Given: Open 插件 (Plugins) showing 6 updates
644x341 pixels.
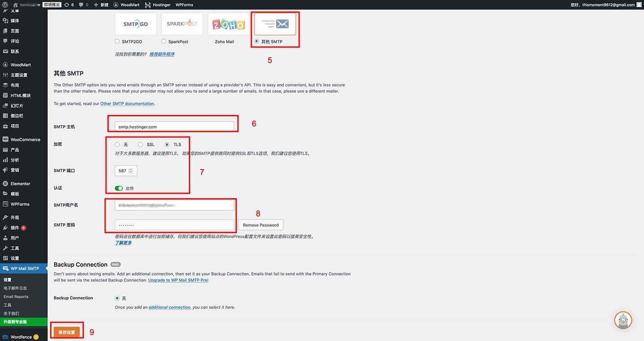Looking at the screenshot, I should [x=17, y=227].
